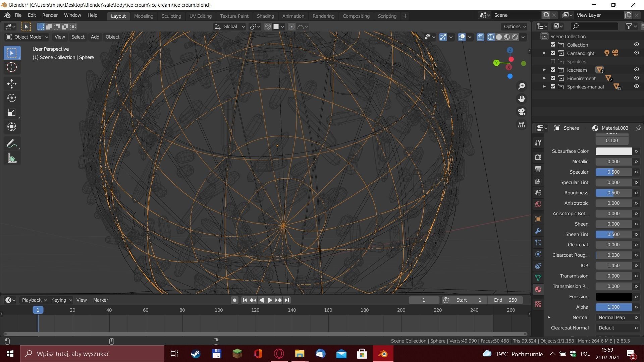Select the Rotate tool
Image resolution: width=644 pixels, height=362 pixels.
[x=12, y=98]
